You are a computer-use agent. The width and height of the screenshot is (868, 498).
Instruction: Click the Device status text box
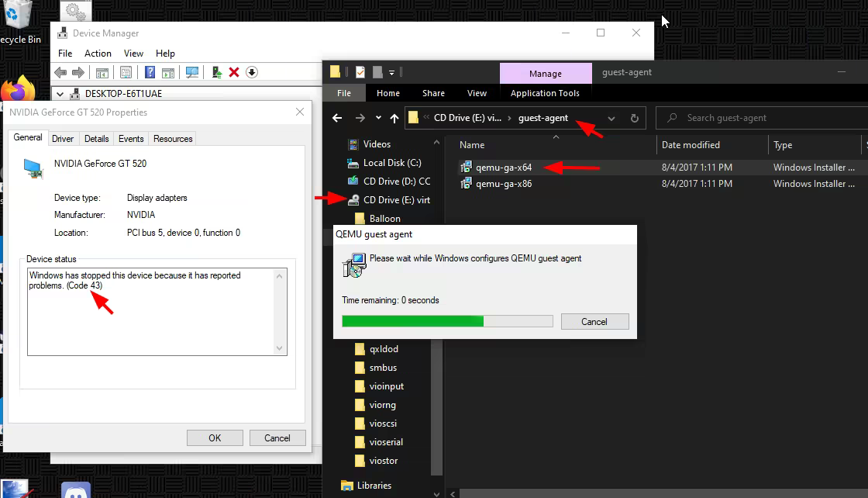[157, 312]
